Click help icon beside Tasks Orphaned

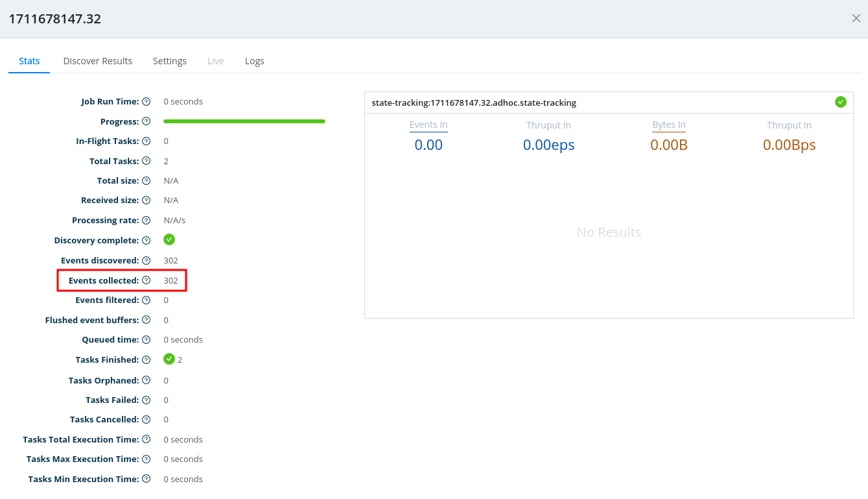coord(147,380)
